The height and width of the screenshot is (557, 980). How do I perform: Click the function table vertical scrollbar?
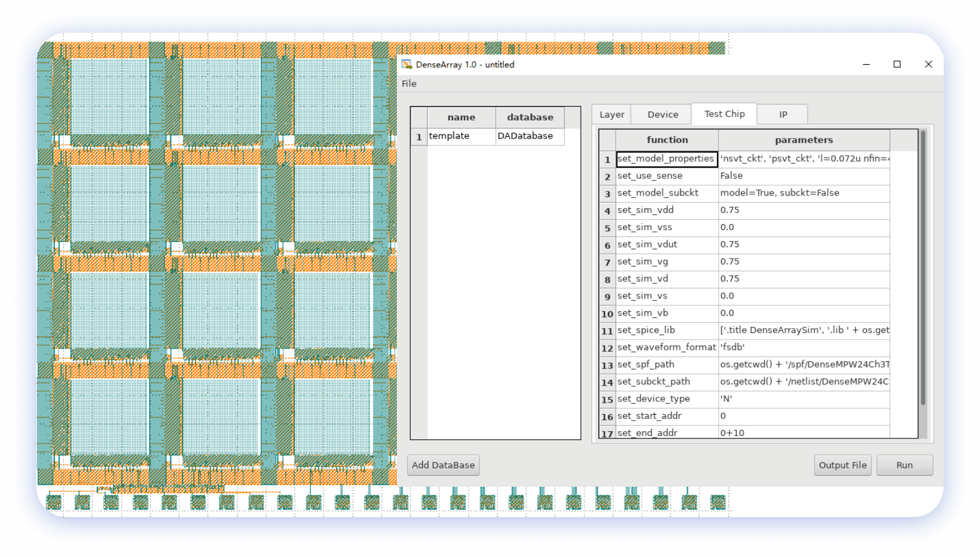tap(923, 266)
